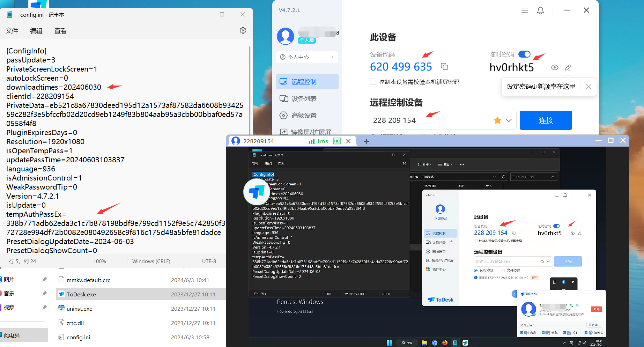The width and height of the screenshot is (644, 347).
Task: Copy device code 620 499 635
Action: [444, 66]
